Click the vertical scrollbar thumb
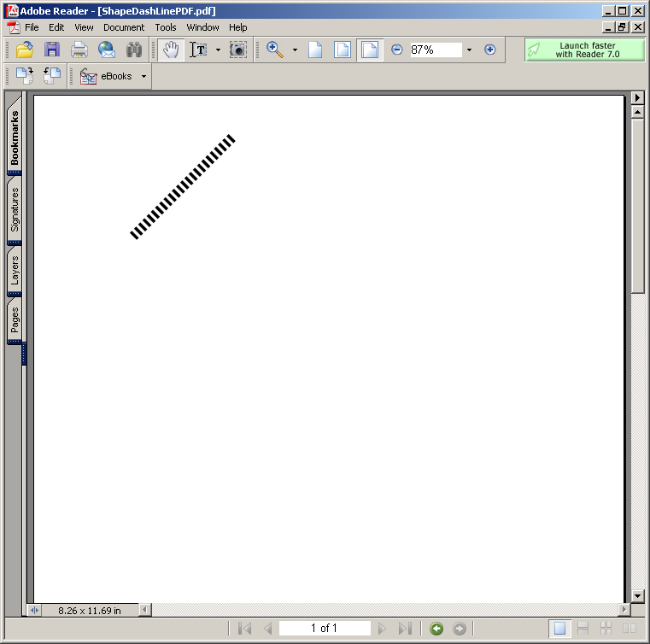Image resolution: width=650 pixels, height=644 pixels. pyautogui.click(x=637, y=206)
